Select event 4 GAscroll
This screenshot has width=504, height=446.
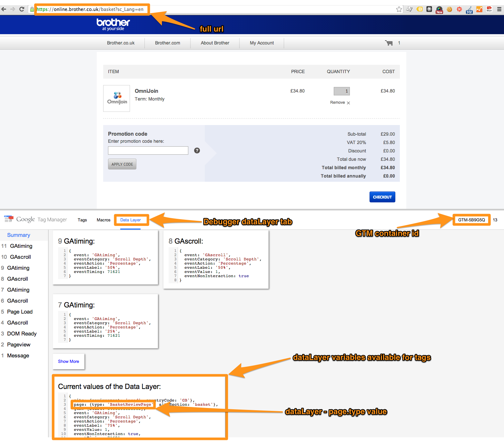(15, 323)
